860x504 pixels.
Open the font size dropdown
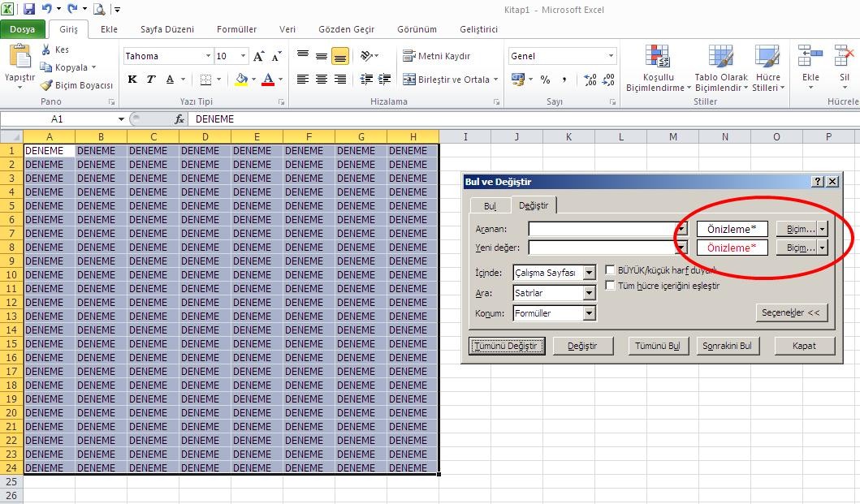click(x=242, y=56)
